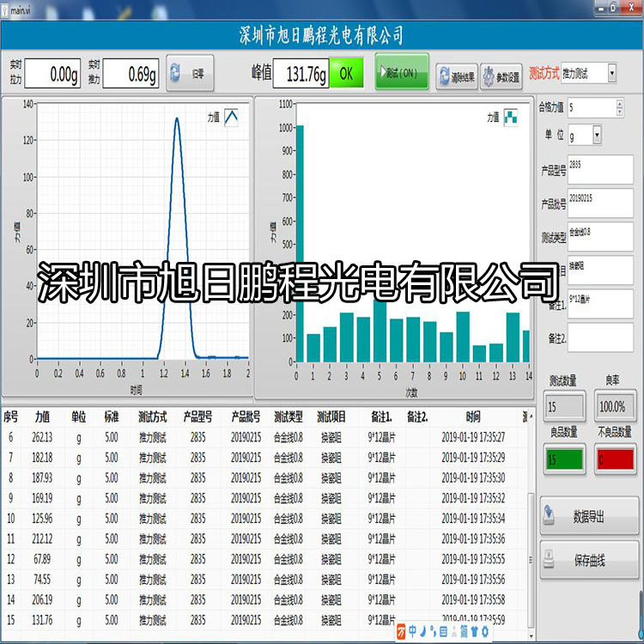Click the 良率 box showing 100.0%
644x644 pixels.
coord(616,406)
